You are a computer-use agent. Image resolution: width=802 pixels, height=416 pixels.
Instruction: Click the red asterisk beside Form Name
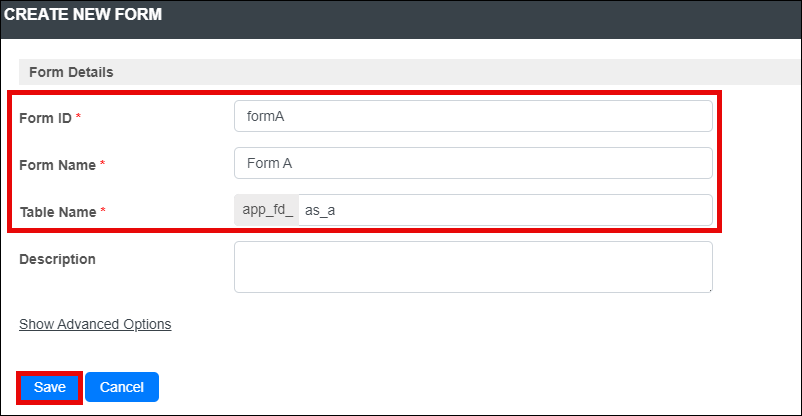102,163
